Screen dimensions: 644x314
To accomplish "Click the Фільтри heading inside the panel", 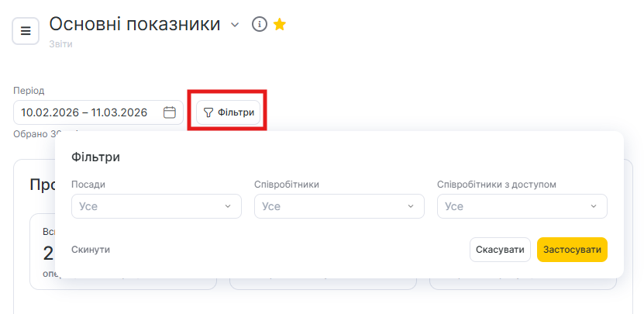I will (x=95, y=157).
